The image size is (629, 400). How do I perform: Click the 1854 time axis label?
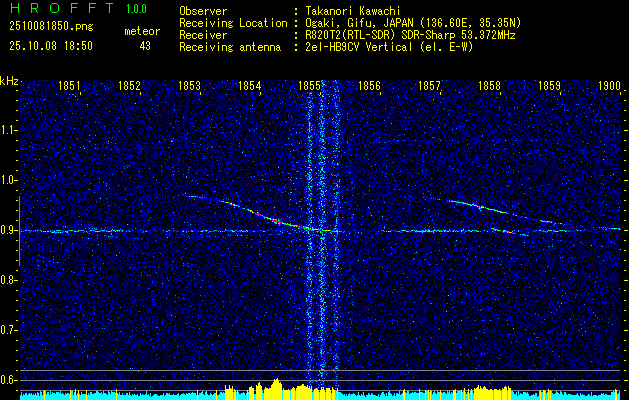click(x=249, y=86)
